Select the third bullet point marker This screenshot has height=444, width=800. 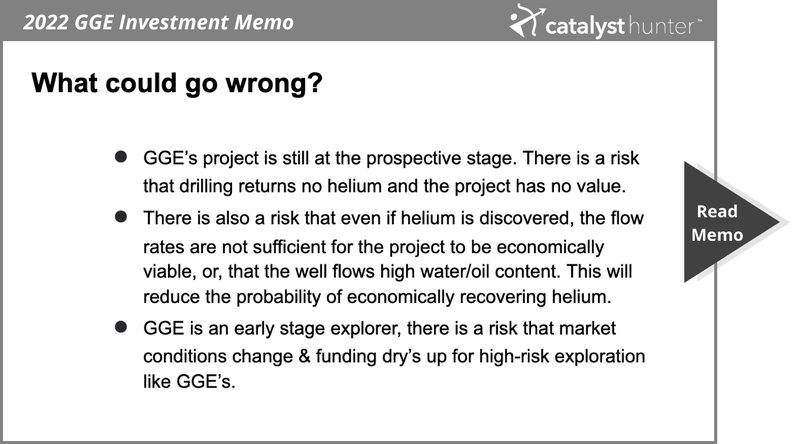(x=121, y=327)
